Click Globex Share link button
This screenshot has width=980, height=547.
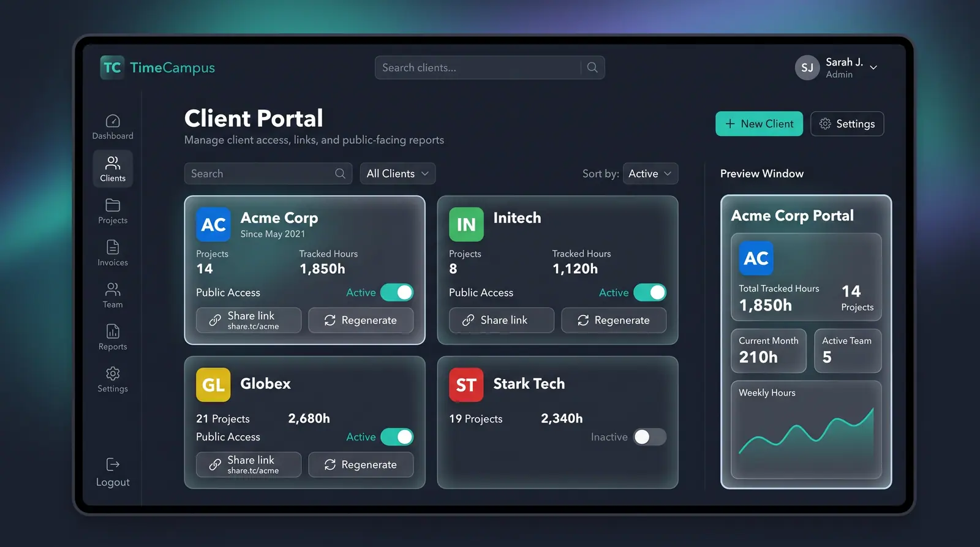[x=249, y=464]
